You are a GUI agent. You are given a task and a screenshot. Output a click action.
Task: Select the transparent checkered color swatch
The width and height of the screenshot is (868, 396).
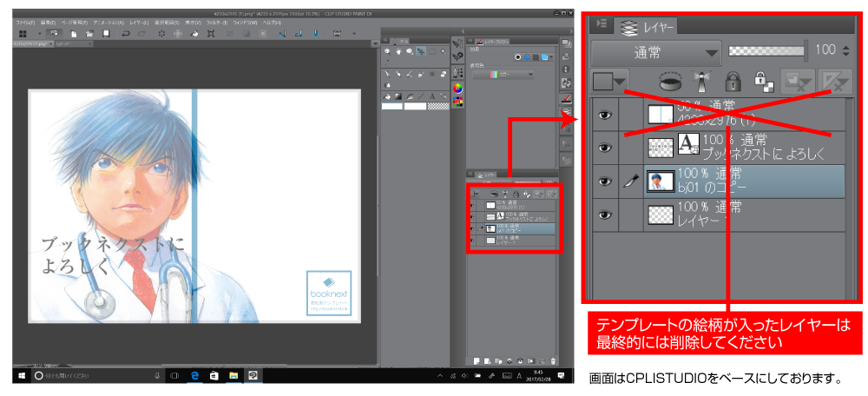438,106
